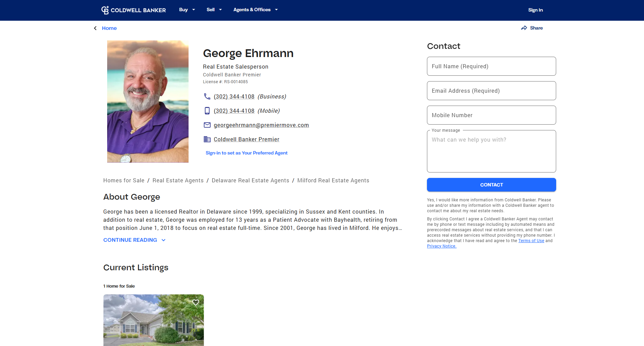Click the office building icon

click(x=207, y=139)
